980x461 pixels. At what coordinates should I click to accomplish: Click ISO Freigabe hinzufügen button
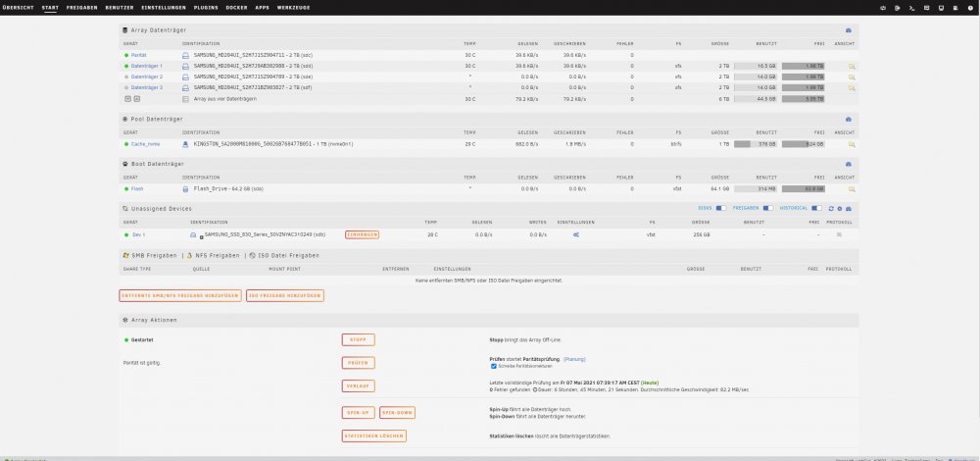coord(285,296)
